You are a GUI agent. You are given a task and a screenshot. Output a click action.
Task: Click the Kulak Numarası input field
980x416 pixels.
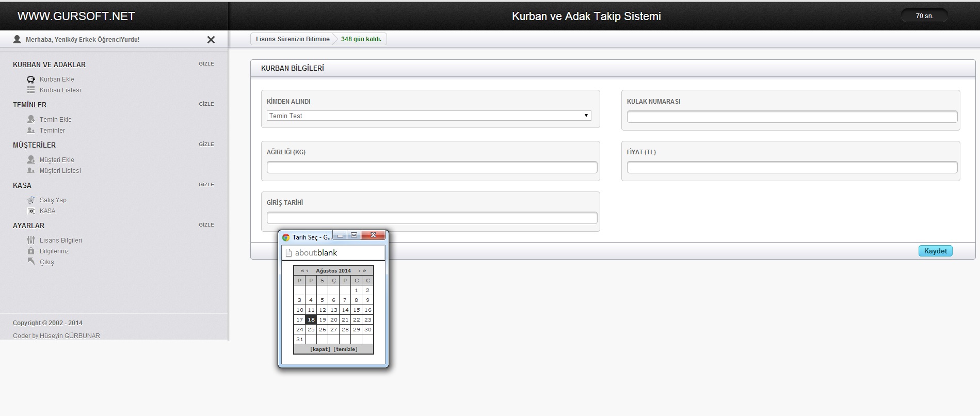tap(792, 117)
